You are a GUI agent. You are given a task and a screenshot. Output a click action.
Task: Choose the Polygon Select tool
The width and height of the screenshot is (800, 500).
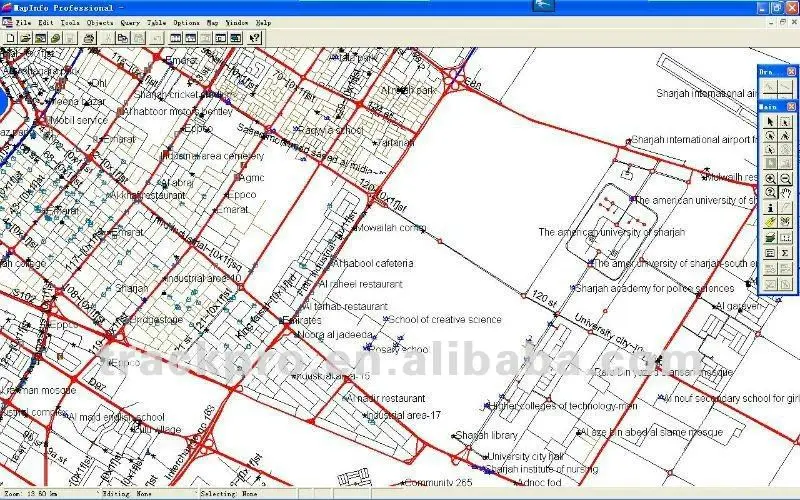[785, 136]
